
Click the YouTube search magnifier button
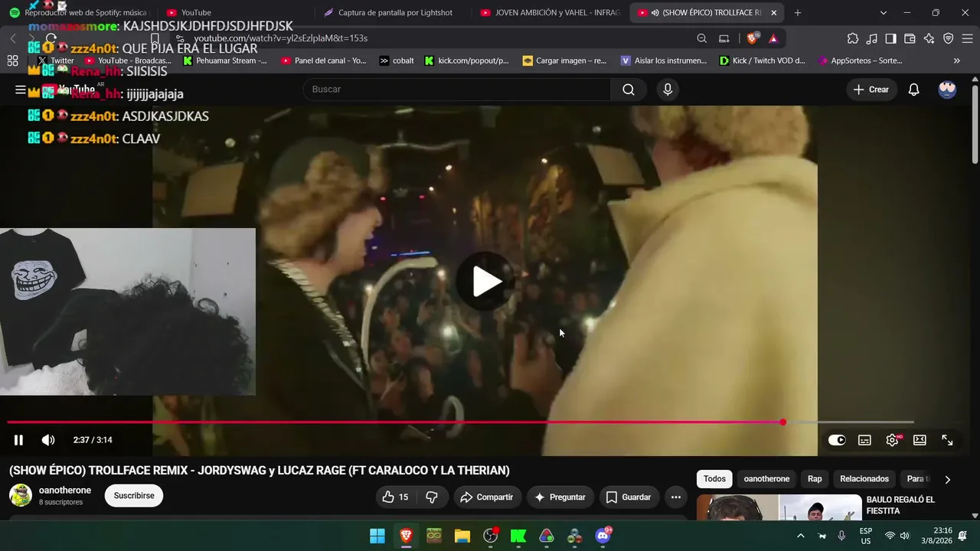pos(629,90)
